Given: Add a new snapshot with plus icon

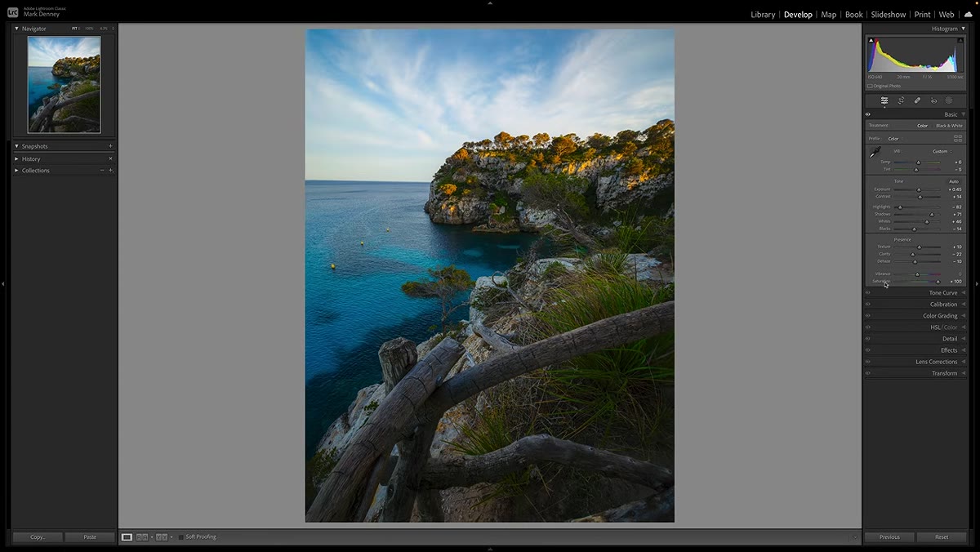Looking at the screenshot, I should [x=110, y=146].
